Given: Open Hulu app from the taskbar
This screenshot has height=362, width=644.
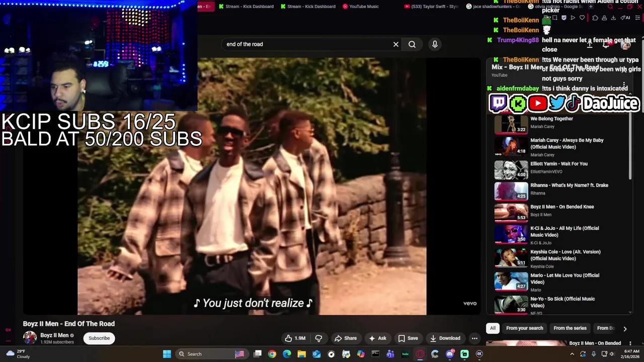Looking at the screenshot, I should [x=405, y=354].
